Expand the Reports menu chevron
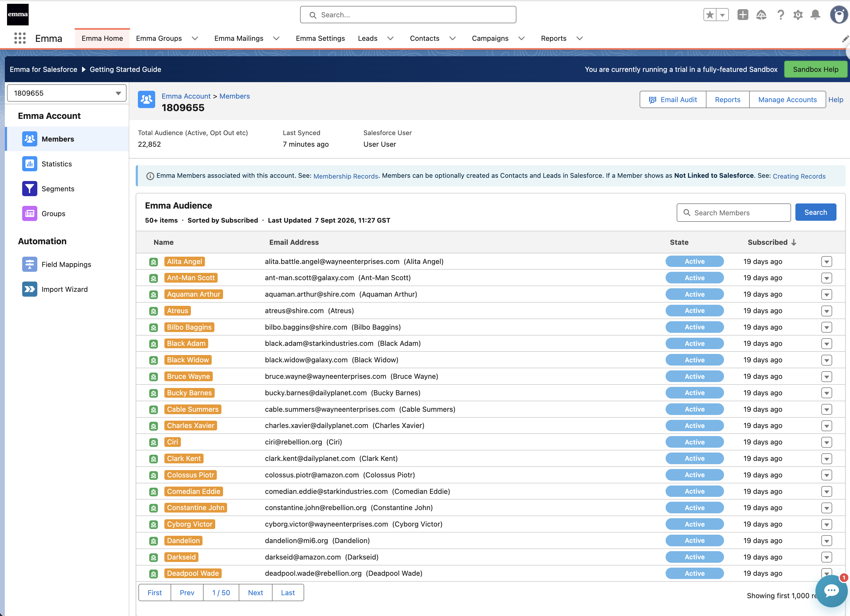The height and width of the screenshot is (616, 850). (579, 39)
